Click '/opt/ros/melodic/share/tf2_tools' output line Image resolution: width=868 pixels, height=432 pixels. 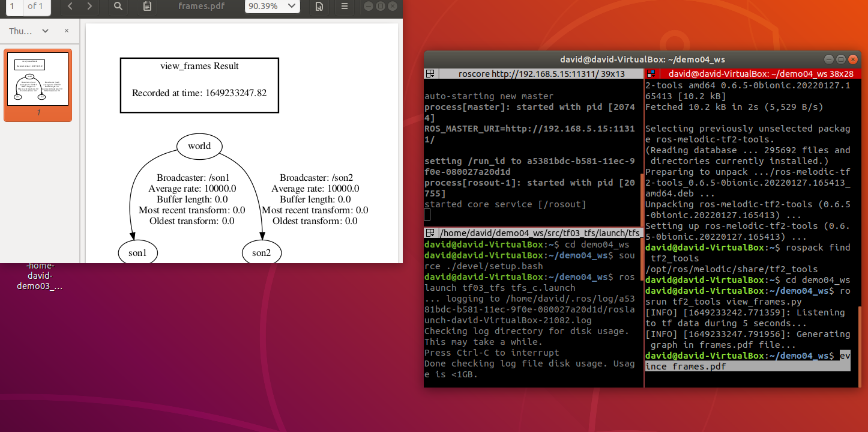(732, 269)
